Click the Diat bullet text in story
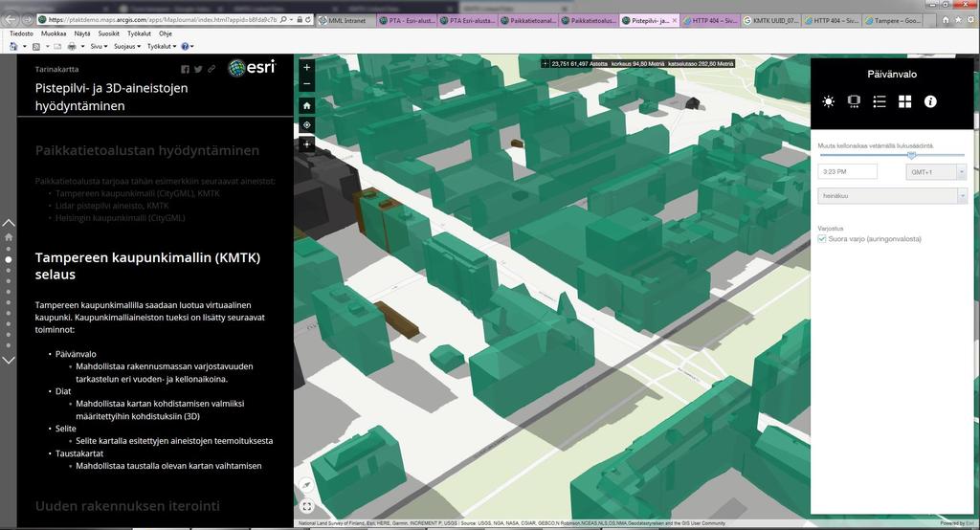The height and width of the screenshot is (530, 980). (63, 391)
